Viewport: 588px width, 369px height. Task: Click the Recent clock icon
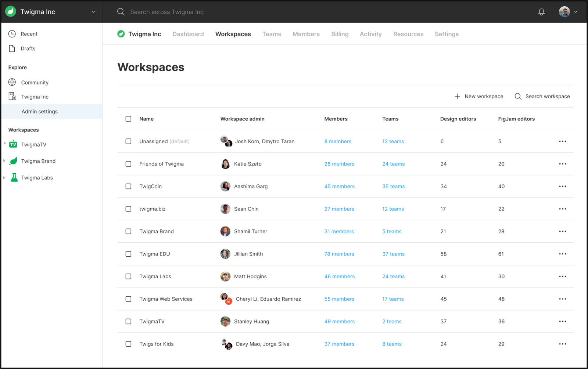click(x=12, y=34)
